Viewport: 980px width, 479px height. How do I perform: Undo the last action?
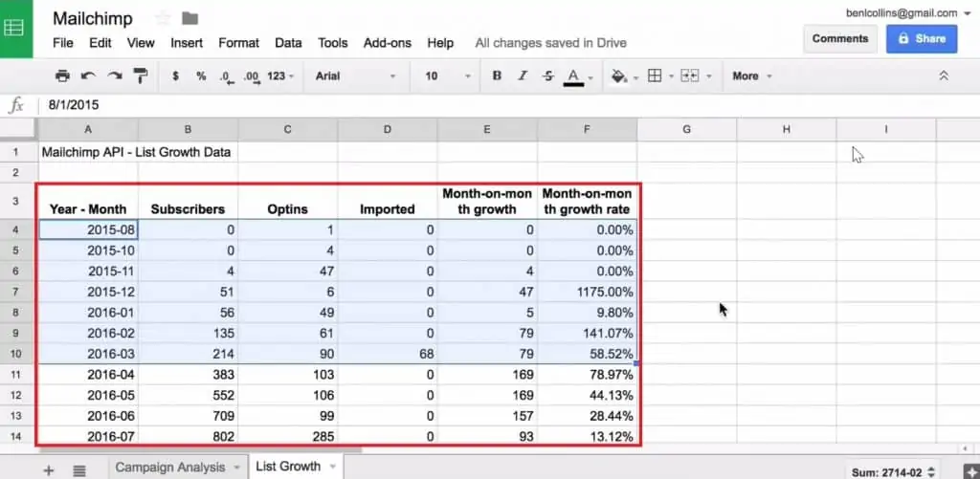(x=88, y=76)
